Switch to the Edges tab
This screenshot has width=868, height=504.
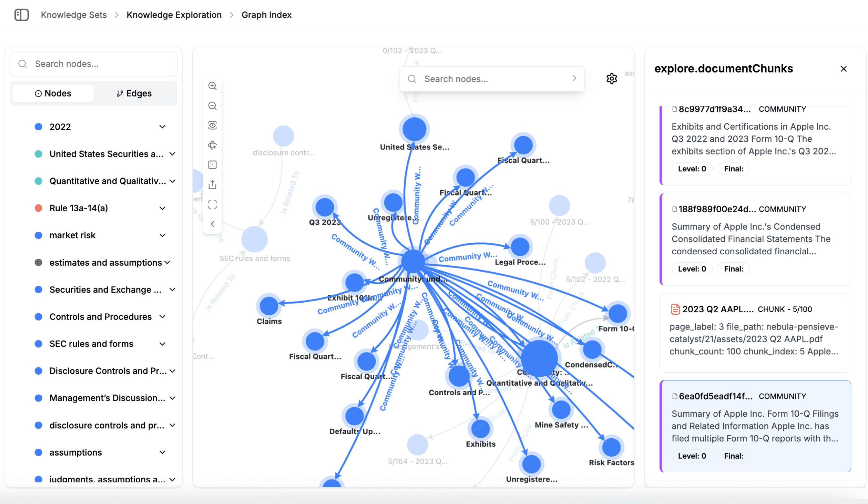(x=134, y=93)
